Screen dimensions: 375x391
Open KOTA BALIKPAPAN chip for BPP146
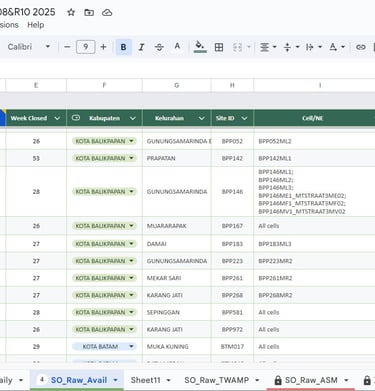(x=104, y=192)
